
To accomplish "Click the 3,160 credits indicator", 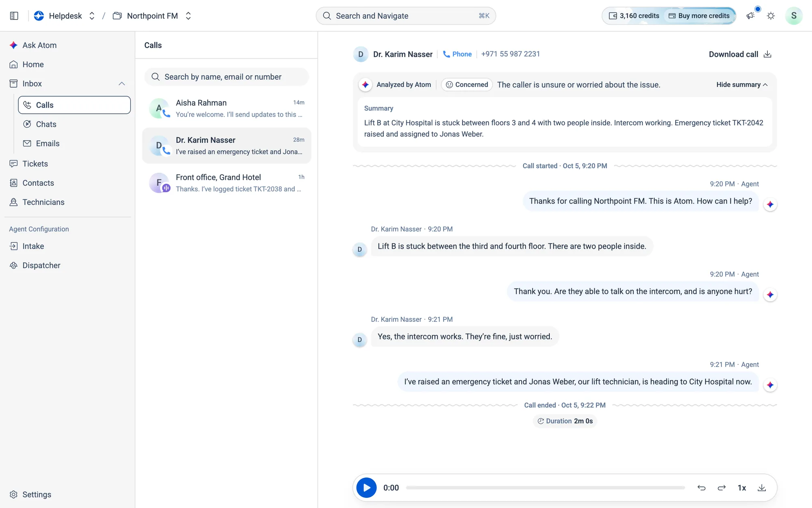I will (x=634, y=16).
